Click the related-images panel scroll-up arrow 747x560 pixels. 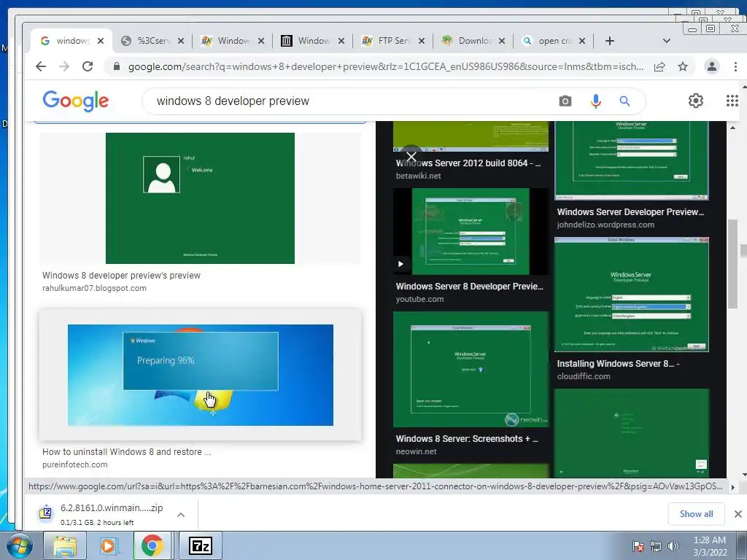pyautogui.click(x=732, y=127)
